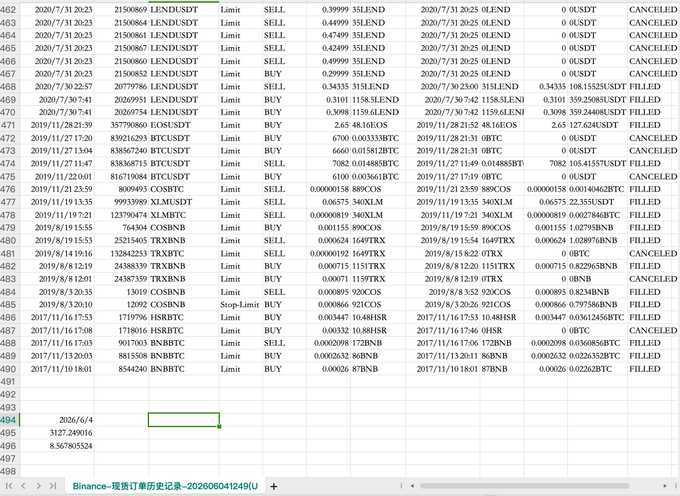The image size is (680, 496).
Task: Select the 0.8234BNB total cell
Action: (x=597, y=292)
